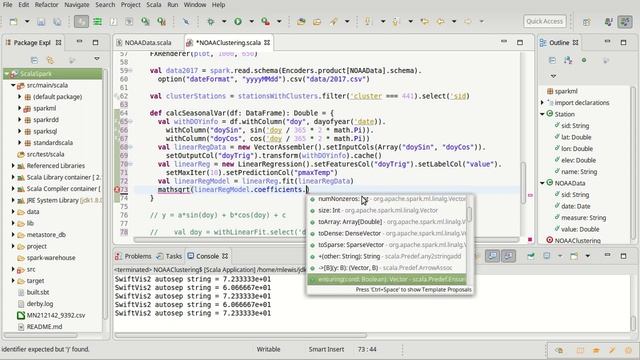Open the Run configurations dropdown arrow
Viewport: 640px width, 360px height.
pyautogui.click(x=251, y=21)
